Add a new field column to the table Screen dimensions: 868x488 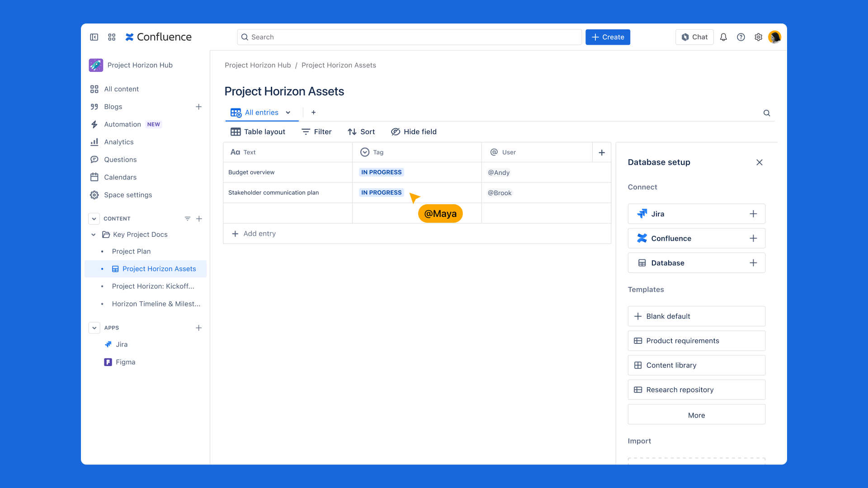602,153
